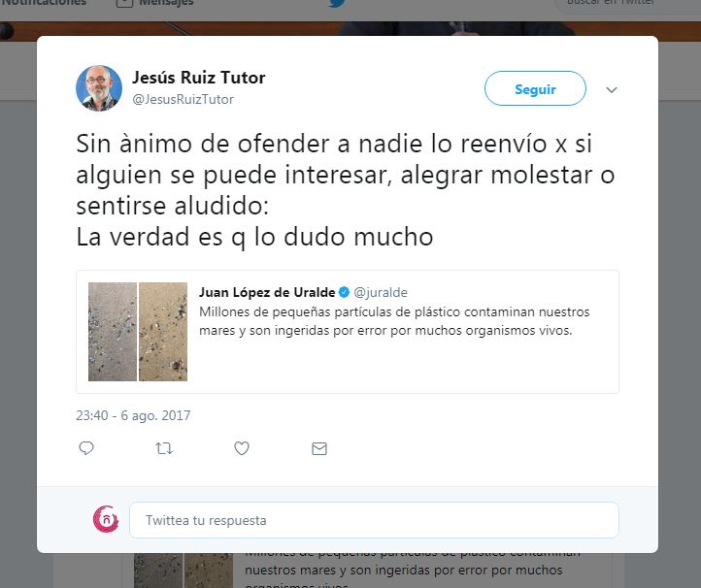Open the Mensajes tab
Viewport: 701px width, 588px height.
pos(154,3)
